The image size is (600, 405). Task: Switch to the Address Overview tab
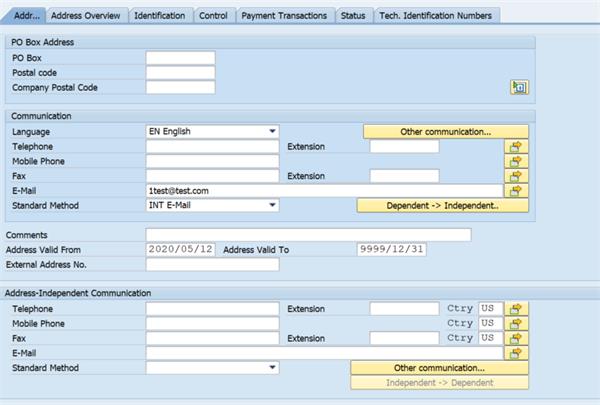tap(85, 16)
